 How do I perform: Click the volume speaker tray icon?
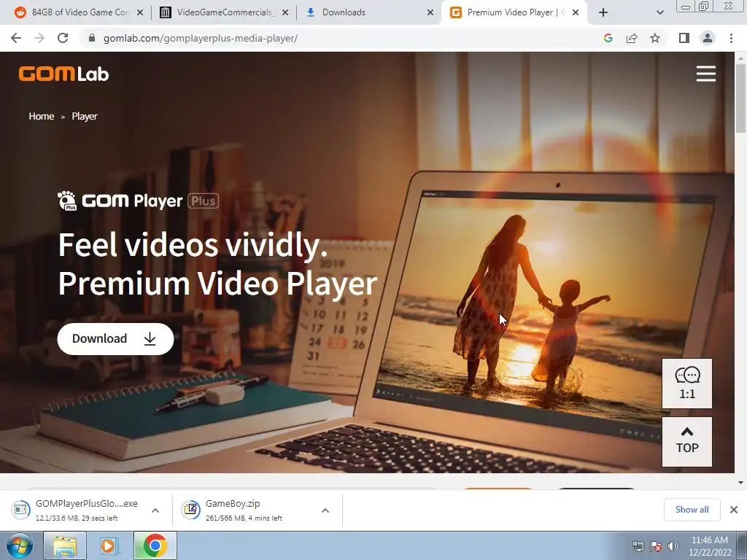pyautogui.click(x=673, y=546)
